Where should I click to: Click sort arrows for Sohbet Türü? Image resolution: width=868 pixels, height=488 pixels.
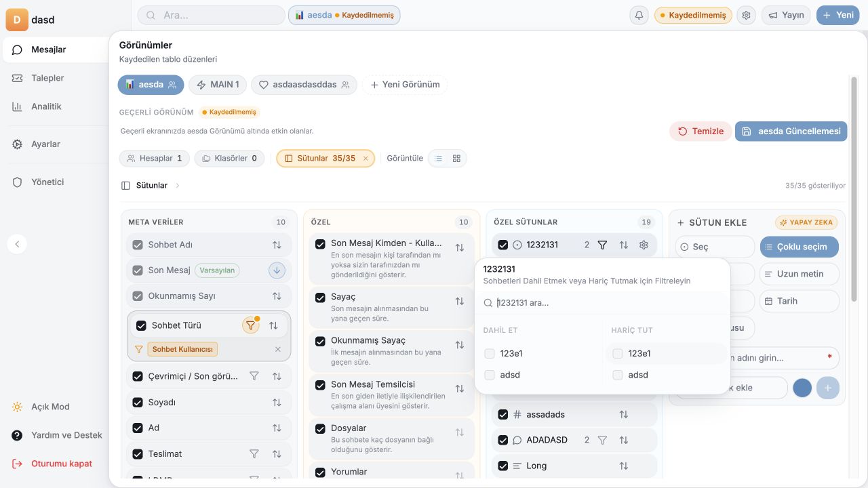coord(273,325)
